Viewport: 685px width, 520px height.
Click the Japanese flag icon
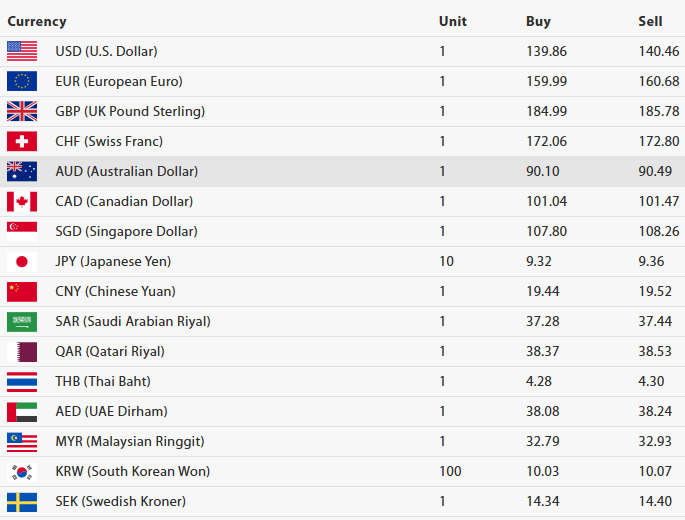point(22,261)
